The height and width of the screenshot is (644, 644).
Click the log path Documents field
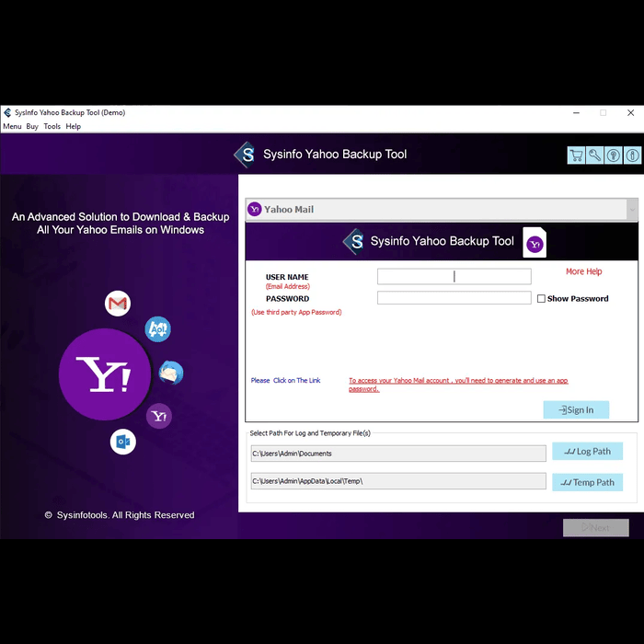pyautogui.click(x=398, y=454)
